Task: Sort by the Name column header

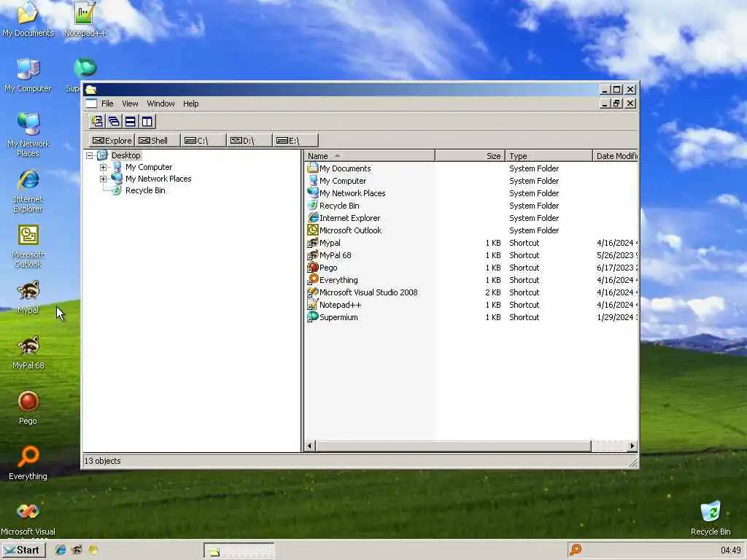Action: tap(369, 156)
